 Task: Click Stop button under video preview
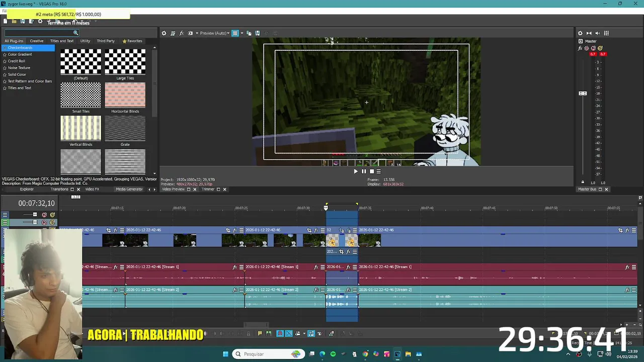[372, 171]
